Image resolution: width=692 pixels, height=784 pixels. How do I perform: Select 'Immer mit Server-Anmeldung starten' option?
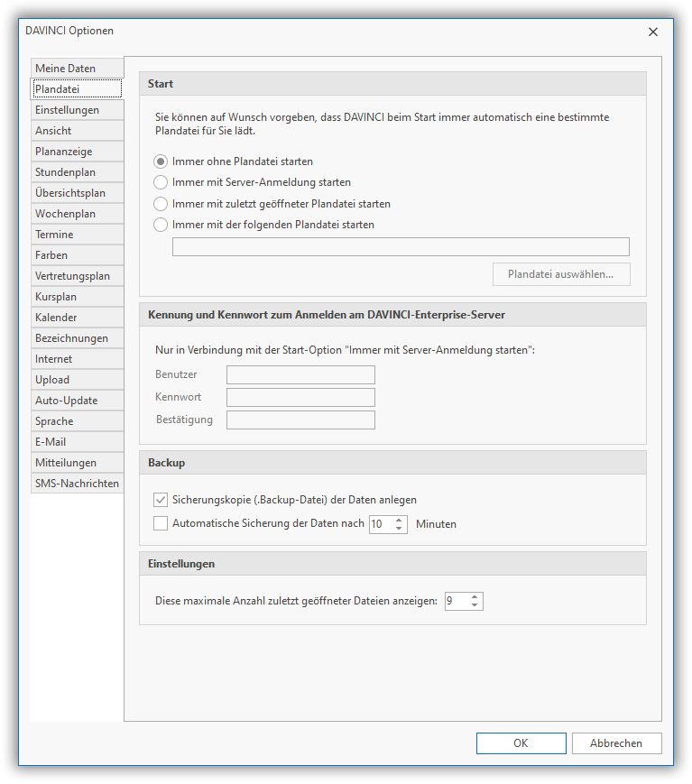click(x=161, y=182)
